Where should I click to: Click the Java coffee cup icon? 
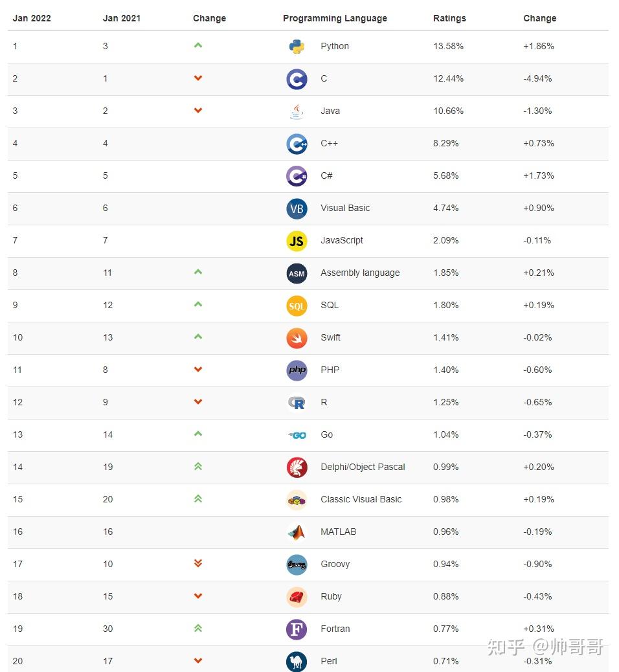click(x=297, y=111)
